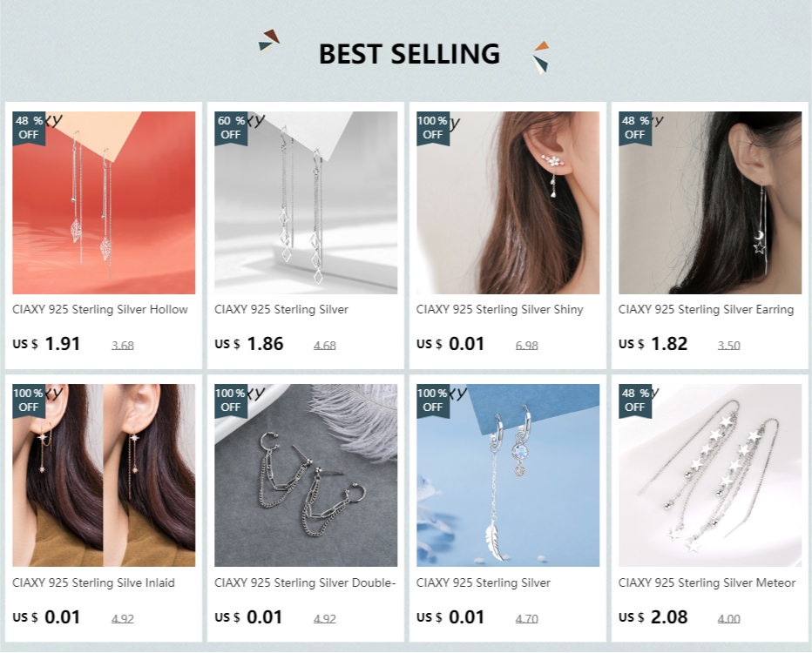Image resolution: width=812 pixels, height=653 pixels.
Task: Open the meteor star tassel earrings image
Action: coord(710,475)
